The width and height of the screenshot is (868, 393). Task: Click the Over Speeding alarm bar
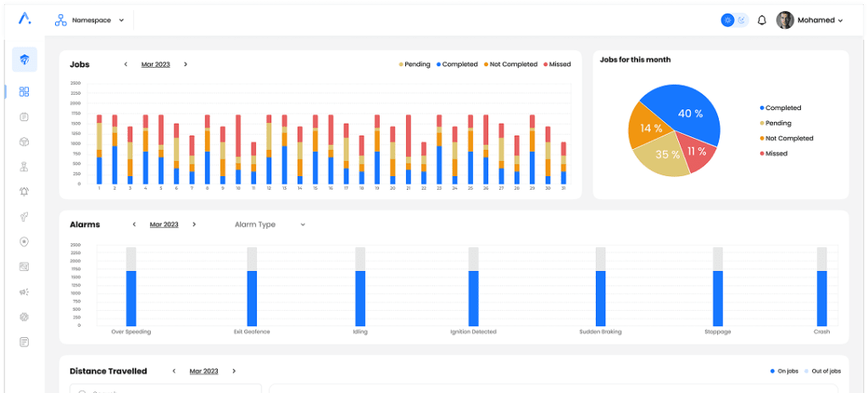tap(131, 296)
